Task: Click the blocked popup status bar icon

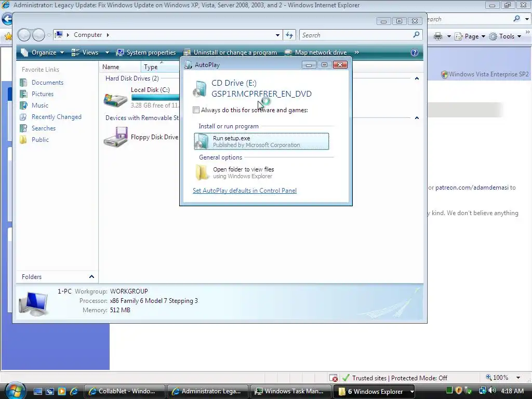Action: tap(333, 378)
